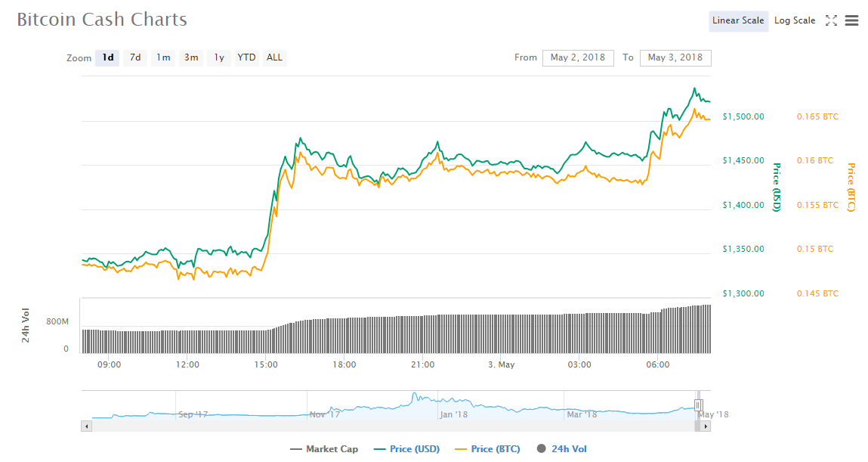
Task: Set zoom to 3m
Action: click(x=191, y=57)
